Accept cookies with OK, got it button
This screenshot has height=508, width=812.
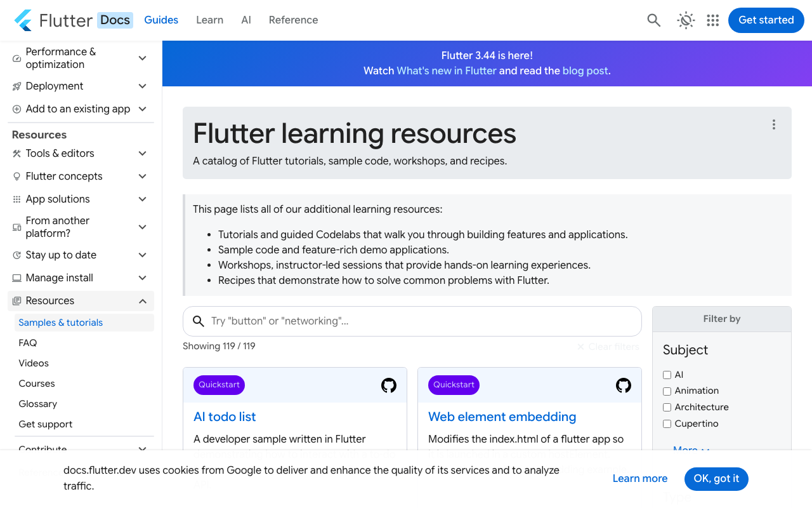[716, 479]
